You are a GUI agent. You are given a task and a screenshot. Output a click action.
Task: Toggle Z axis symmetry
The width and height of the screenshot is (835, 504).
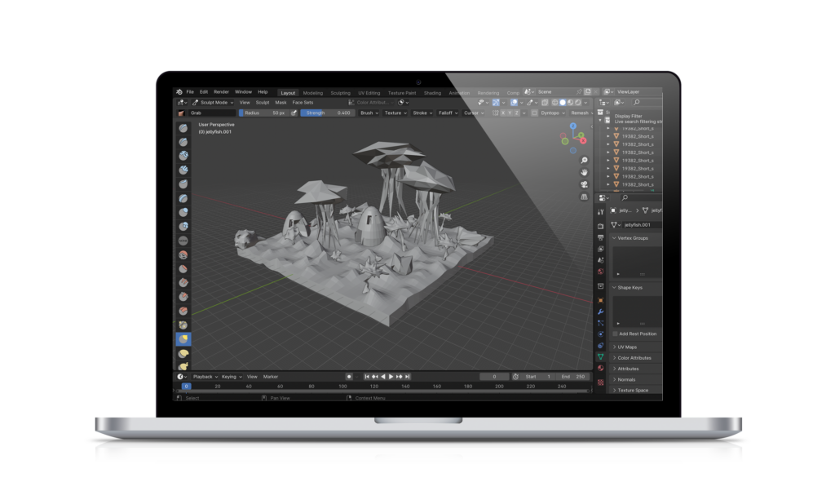[516, 113]
